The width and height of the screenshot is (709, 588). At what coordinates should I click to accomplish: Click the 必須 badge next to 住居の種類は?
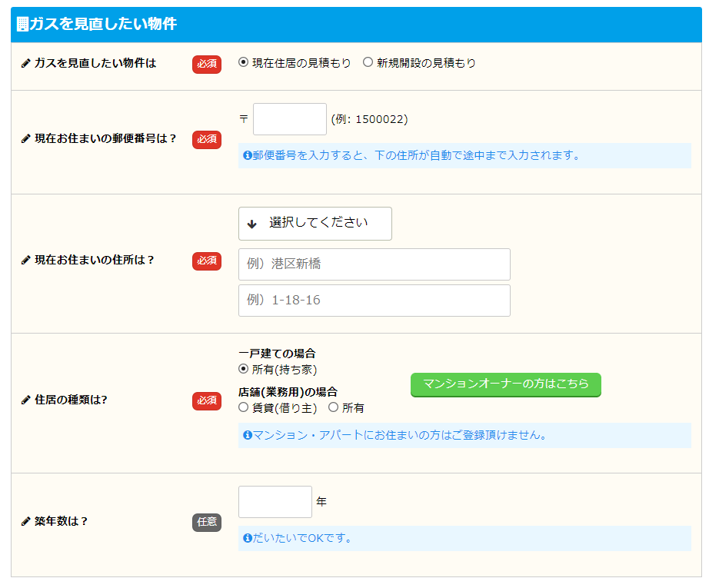tap(206, 400)
